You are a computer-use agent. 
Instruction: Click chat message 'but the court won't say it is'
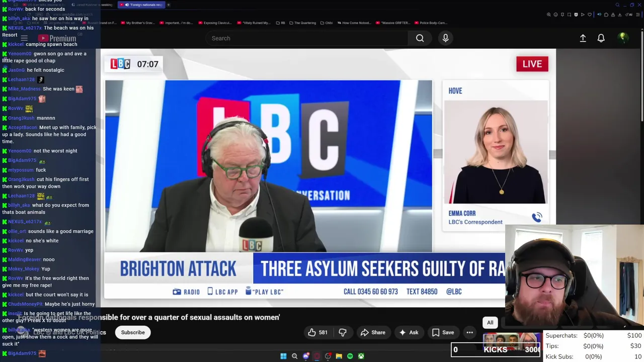pyautogui.click(x=57, y=295)
